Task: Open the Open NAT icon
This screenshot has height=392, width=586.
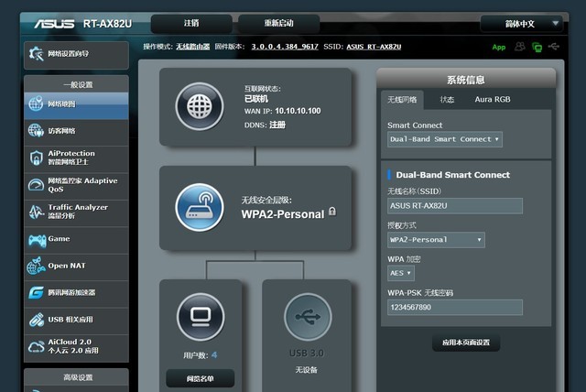Action: [x=36, y=266]
